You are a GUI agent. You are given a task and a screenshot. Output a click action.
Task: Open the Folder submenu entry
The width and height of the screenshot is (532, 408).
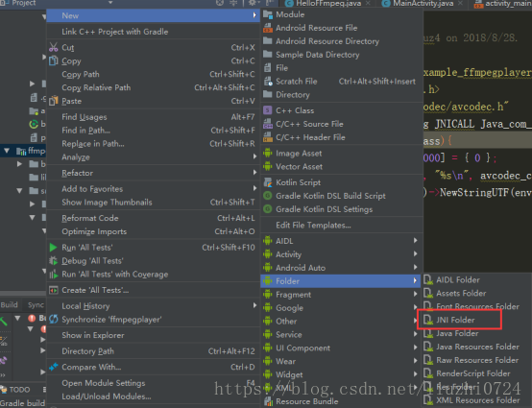point(340,281)
